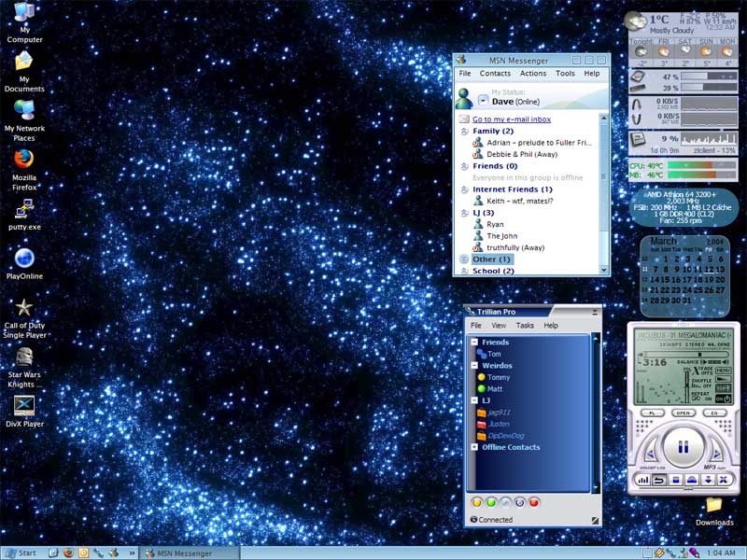Screen dimensions: 747x560
Task: Open the EQ panel in media player
Action: tap(714, 413)
